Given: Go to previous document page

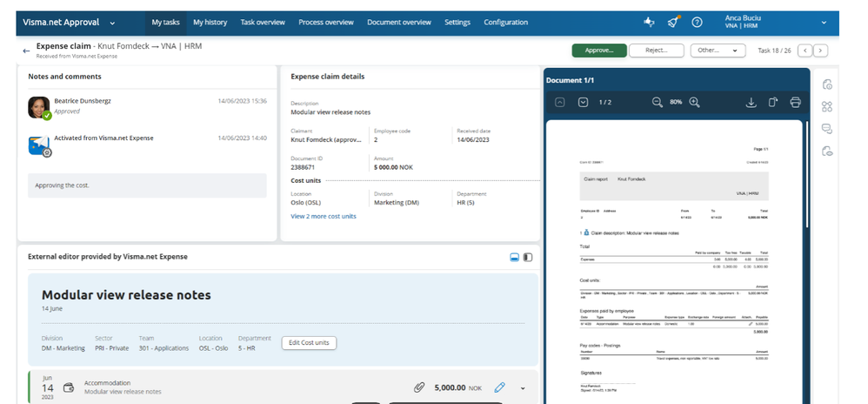Looking at the screenshot, I should (x=559, y=103).
